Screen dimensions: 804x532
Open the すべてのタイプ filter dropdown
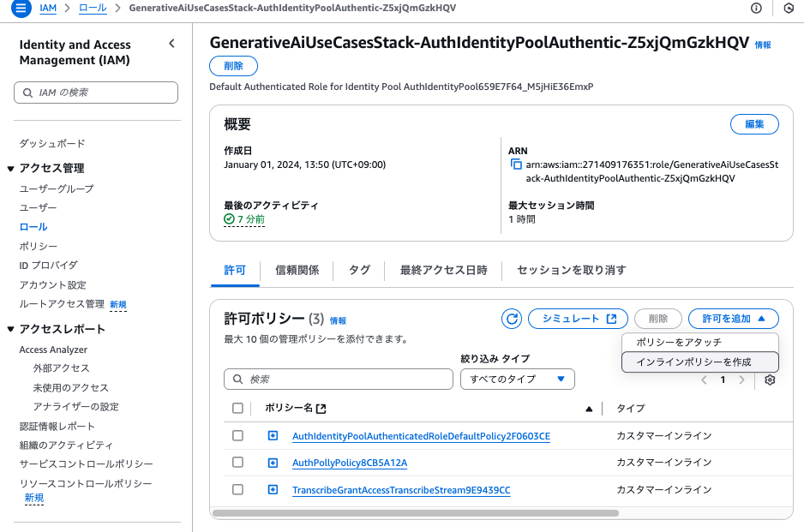click(x=518, y=380)
